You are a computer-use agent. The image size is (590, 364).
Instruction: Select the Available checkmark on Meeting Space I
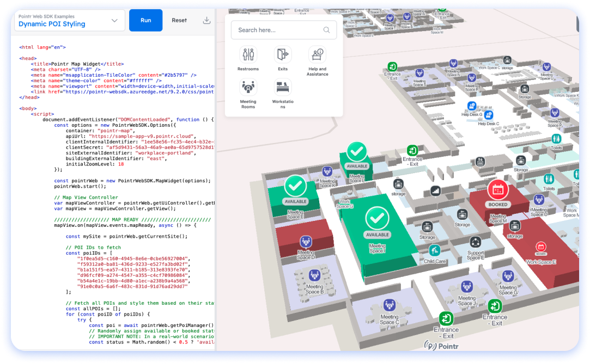point(377,218)
